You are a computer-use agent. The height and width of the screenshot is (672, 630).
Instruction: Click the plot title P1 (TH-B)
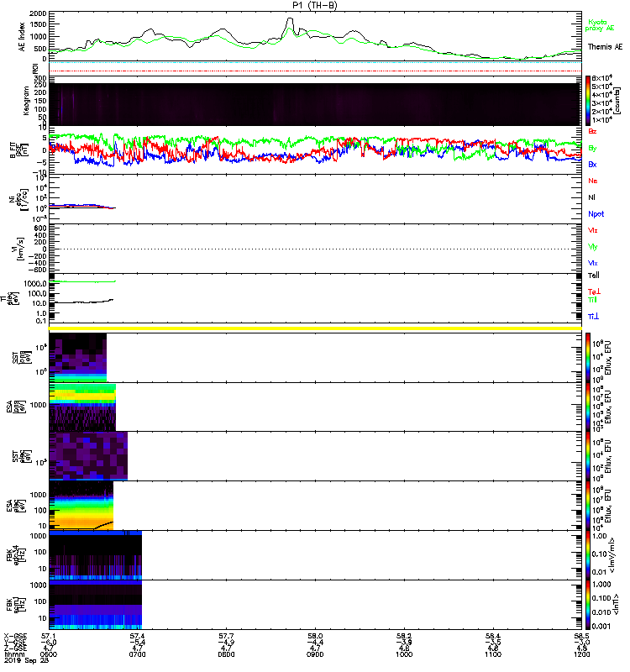pos(315,5)
